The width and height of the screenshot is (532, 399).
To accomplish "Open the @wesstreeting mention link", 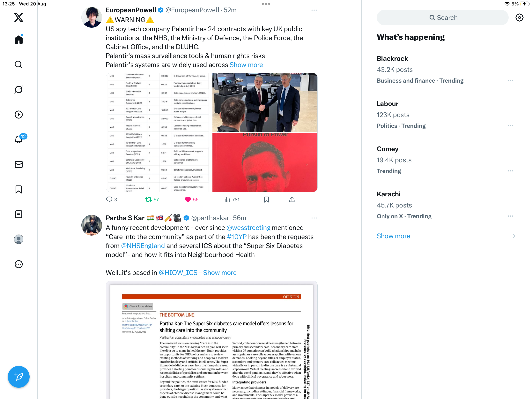I will pos(248,228).
